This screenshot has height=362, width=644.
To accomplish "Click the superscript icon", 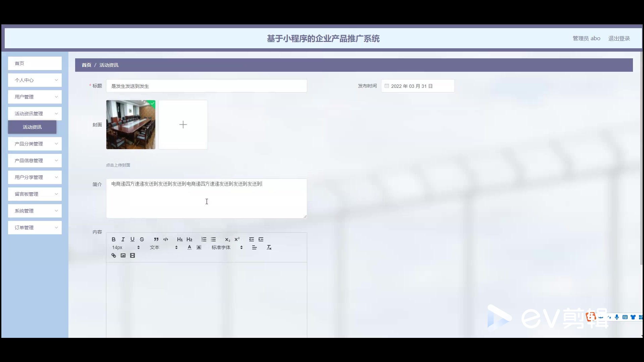I will (x=237, y=239).
